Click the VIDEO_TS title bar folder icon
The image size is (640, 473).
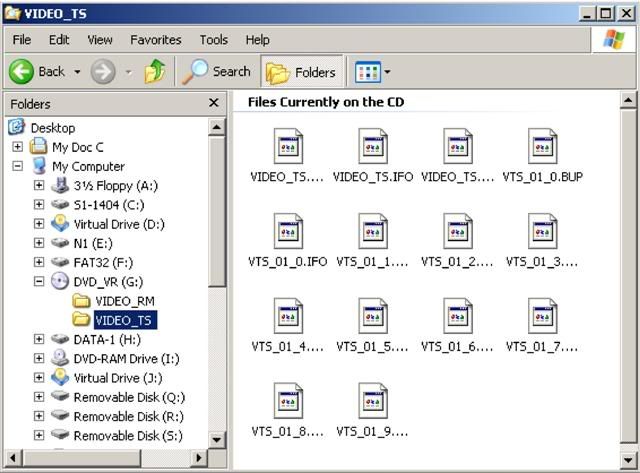coord(12,13)
